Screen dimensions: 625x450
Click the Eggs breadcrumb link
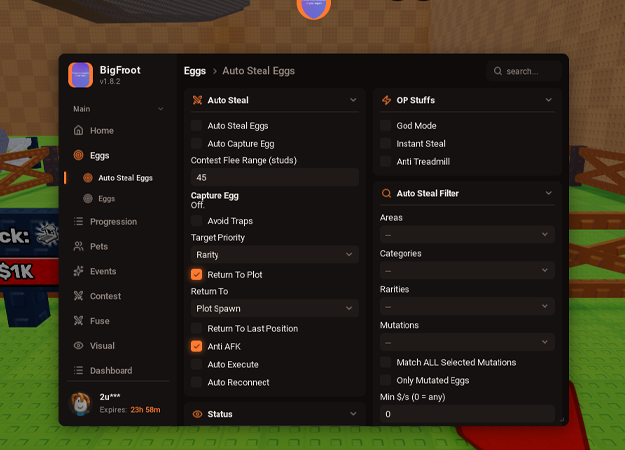click(195, 71)
